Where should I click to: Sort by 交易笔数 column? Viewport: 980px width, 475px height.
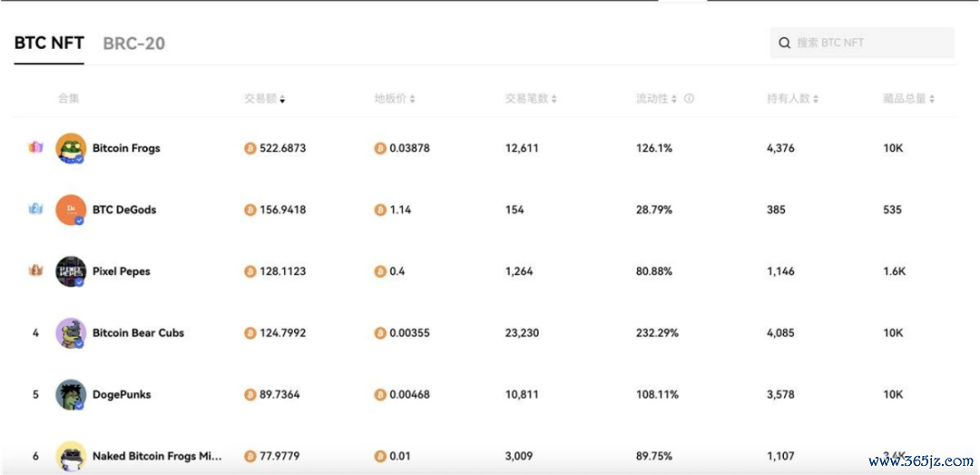coord(531,99)
